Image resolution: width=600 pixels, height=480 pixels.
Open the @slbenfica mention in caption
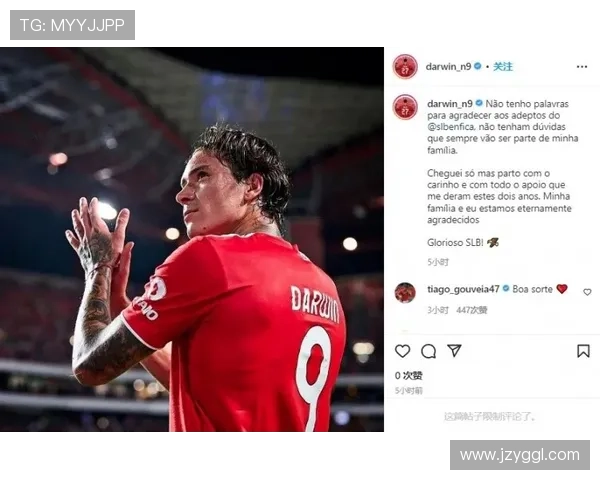(451, 127)
